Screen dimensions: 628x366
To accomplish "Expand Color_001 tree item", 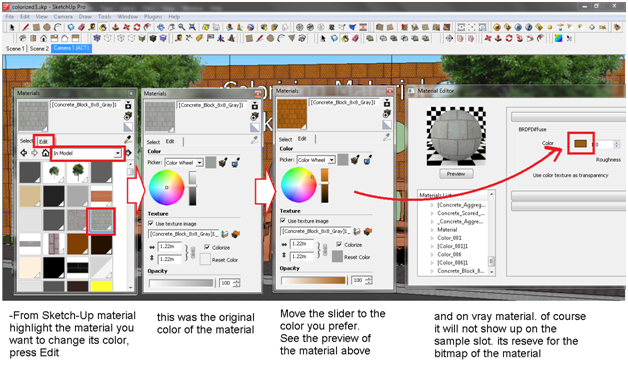I will coord(432,238).
